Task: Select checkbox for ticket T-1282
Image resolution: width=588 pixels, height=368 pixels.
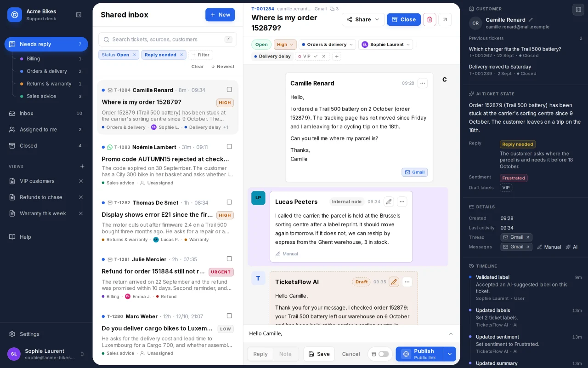Action: (229, 202)
